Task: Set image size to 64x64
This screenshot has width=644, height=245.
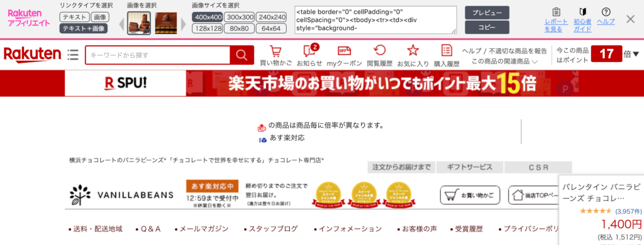Action: pos(272,28)
